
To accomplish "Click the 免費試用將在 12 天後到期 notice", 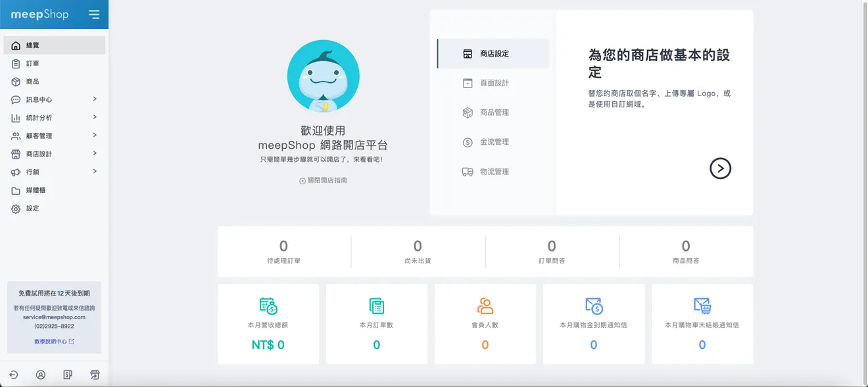I will point(54,294).
